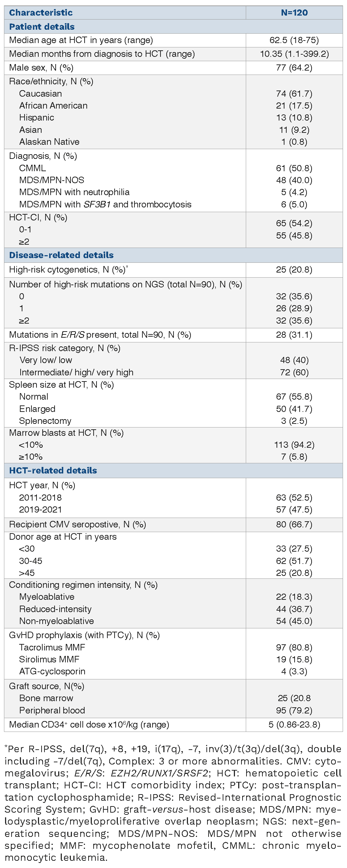Click the Recipient CMV seropositive row label
This screenshot has height=868, width=347.
(x=77, y=524)
